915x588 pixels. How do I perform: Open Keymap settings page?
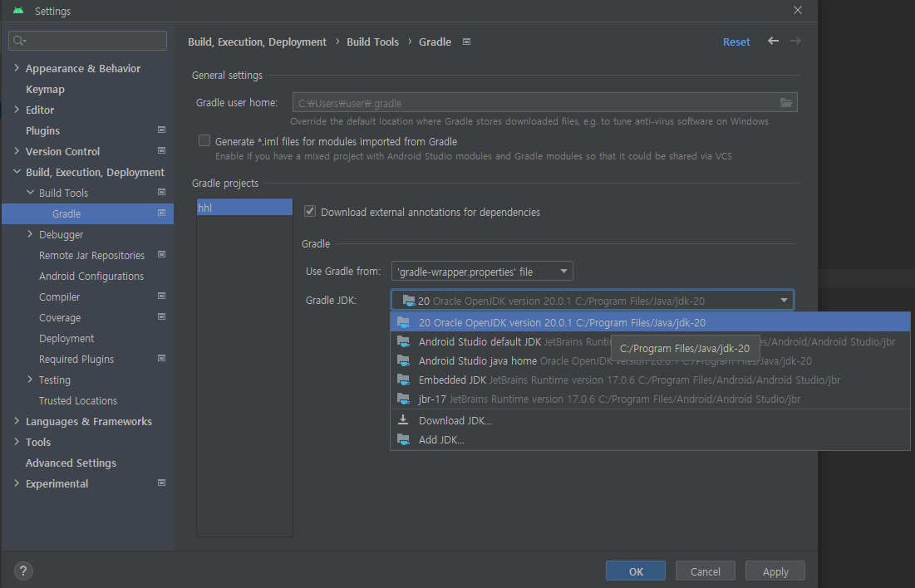45,89
